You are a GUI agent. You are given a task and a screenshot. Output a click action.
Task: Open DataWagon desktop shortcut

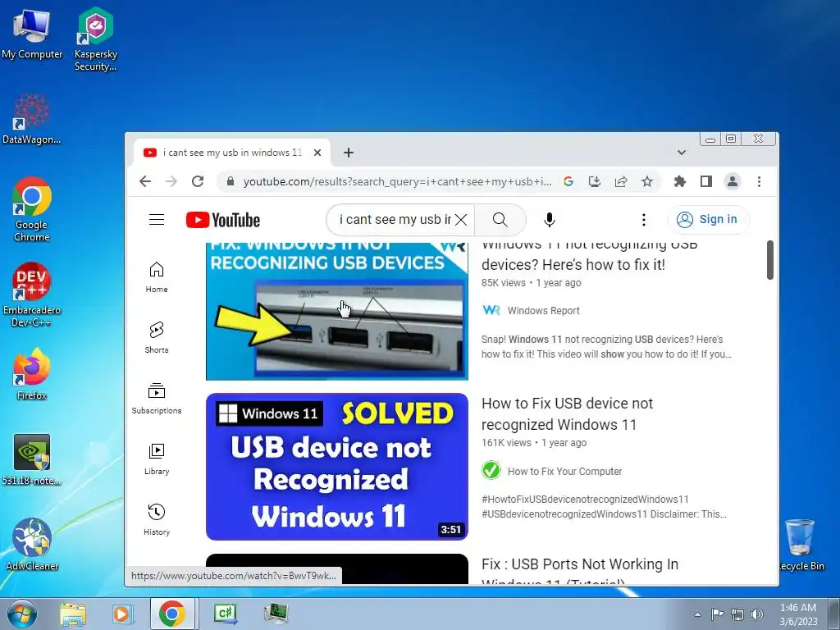point(31,119)
